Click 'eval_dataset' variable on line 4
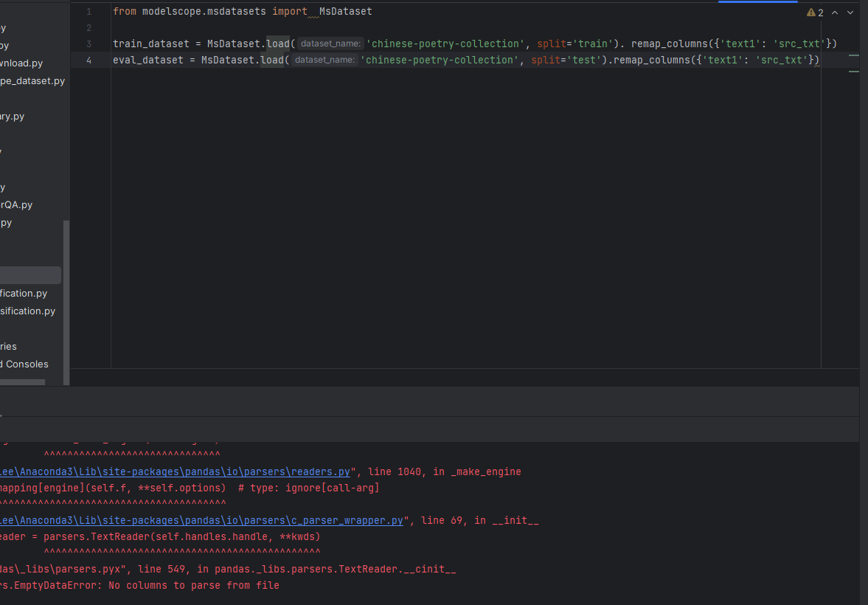Image resolution: width=868 pixels, height=605 pixels. (x=147, y=60)
